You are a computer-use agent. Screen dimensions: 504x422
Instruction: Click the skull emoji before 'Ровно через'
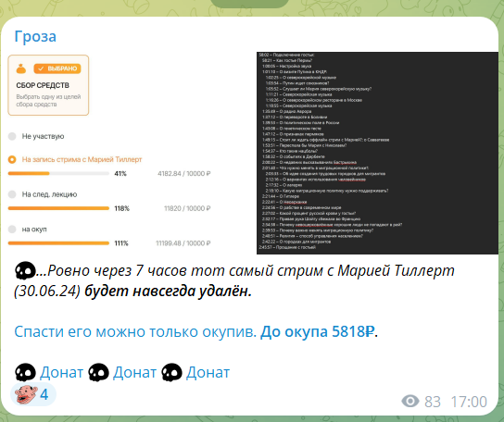25,270
